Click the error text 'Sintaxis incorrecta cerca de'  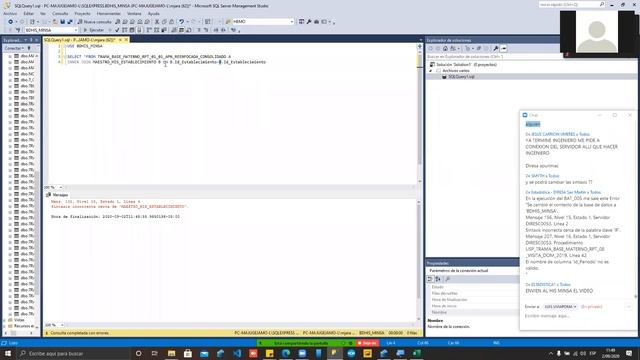tap(84, 207)
